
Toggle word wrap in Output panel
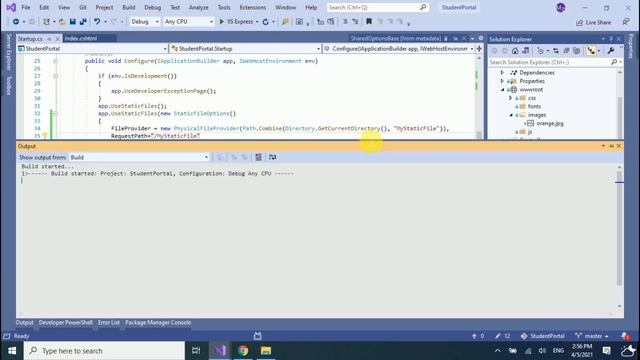click(272, 157)
